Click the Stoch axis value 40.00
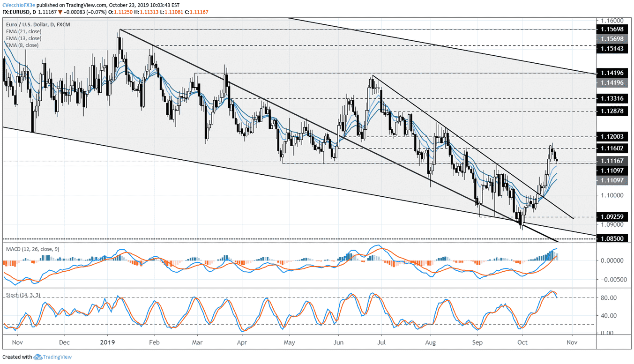This screenshot has width=634, height=364. [609, 316]
